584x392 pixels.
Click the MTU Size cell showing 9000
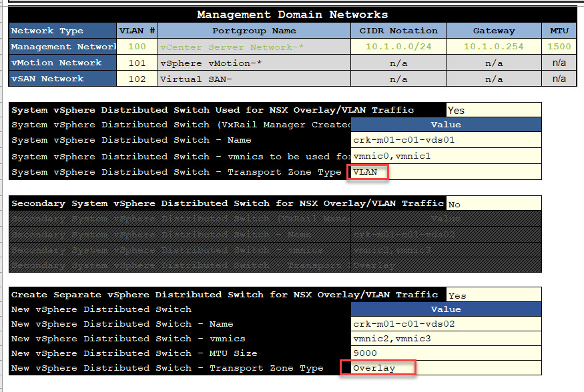coord(445,353)
